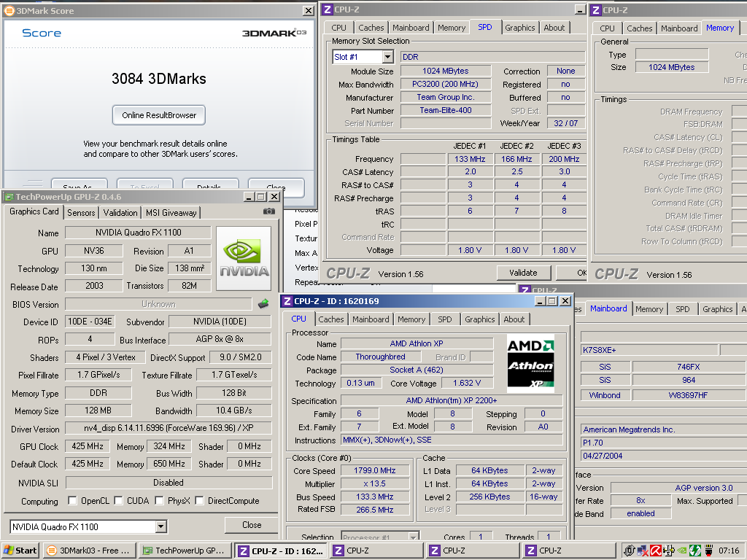Select the Memory tab in CPU-Z ID window
This screenshot has height=560, width=747.
[411, 319]
